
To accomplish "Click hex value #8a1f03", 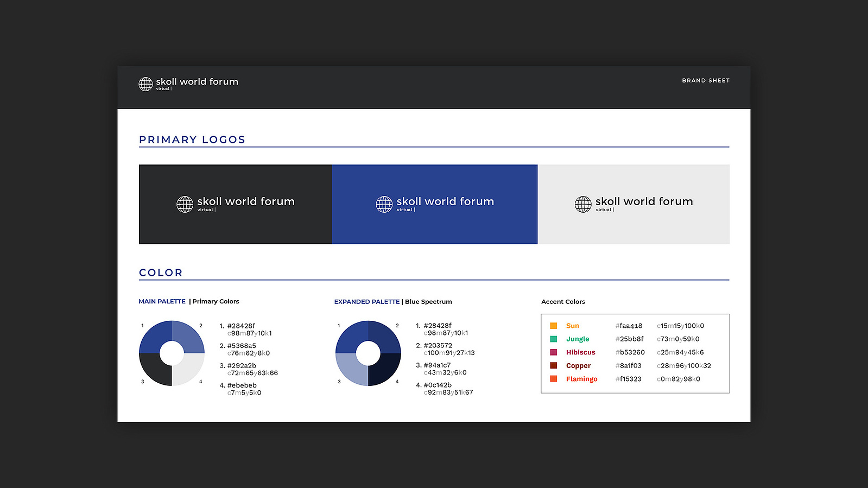I will 629,366.
